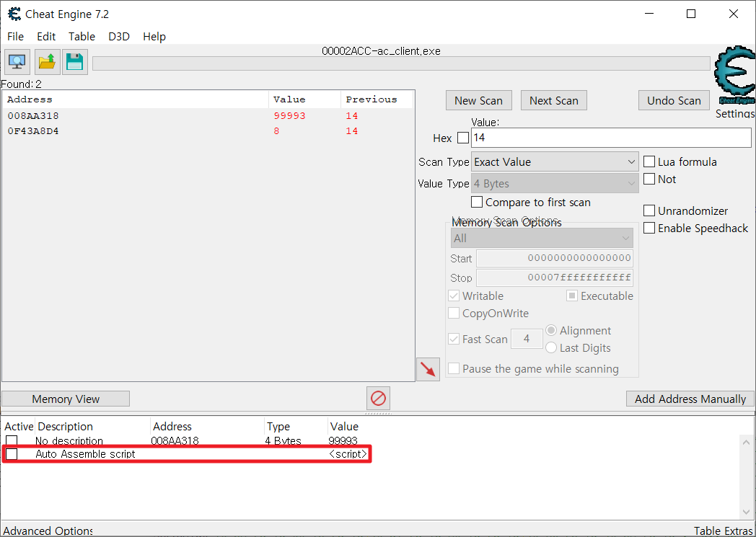Click the scan progress bar
The width and height of the screenshot is (756, 537).
click(401, 63)
